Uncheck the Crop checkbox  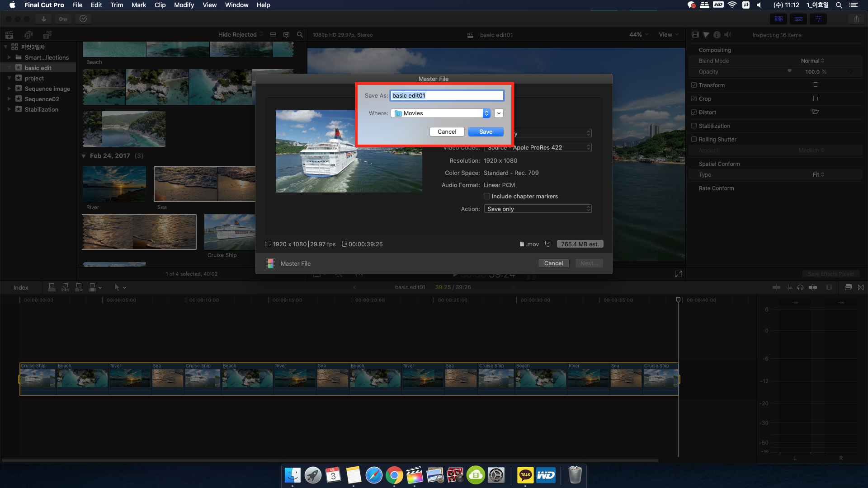pos(694,99)
